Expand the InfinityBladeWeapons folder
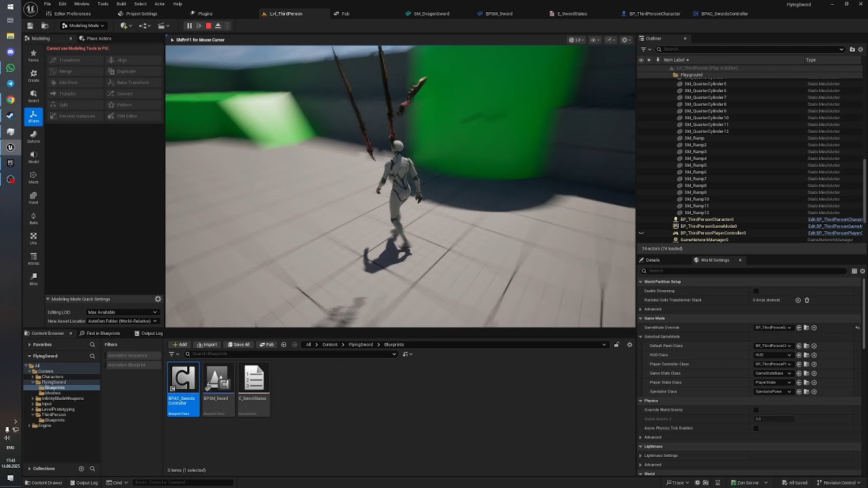Image resolution: width=868 pixels, height=488 pixels. tap(33, 399)
